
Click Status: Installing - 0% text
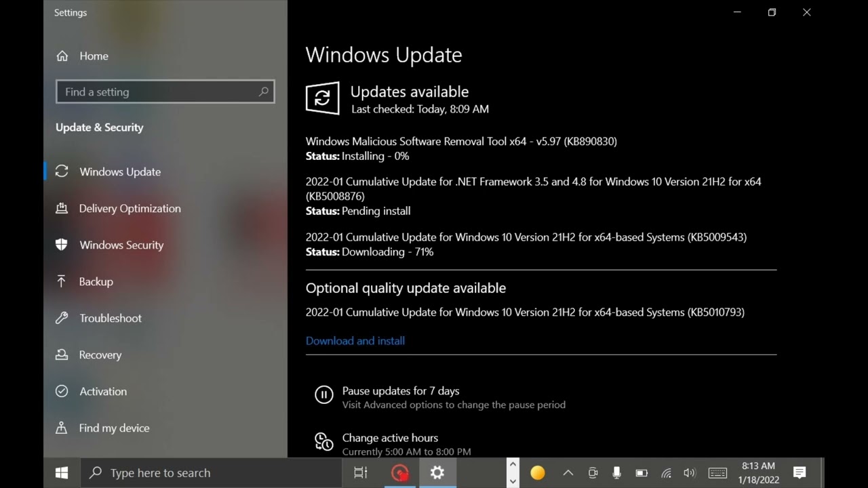point(357,157)
